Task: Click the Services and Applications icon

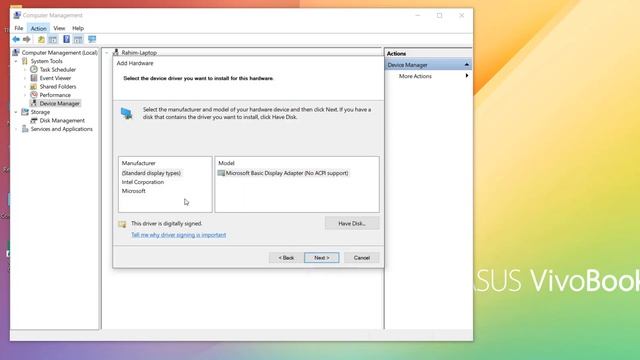Action: point(25,129)
